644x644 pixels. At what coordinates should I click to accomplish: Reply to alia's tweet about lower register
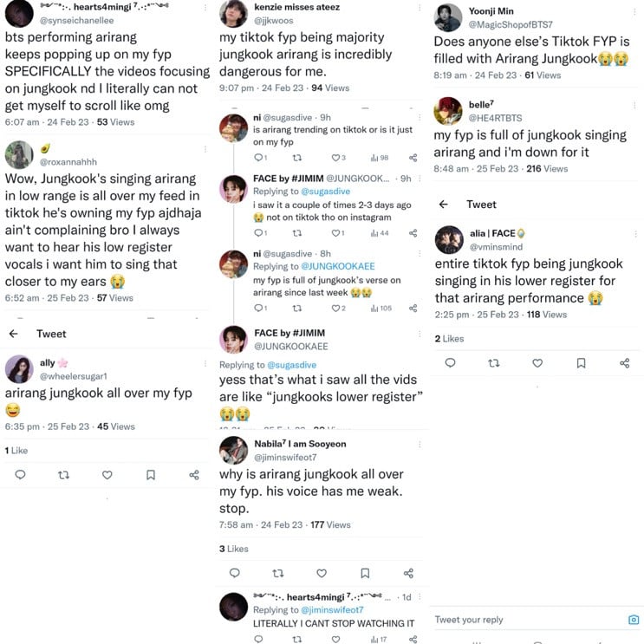tap(450, 363)
